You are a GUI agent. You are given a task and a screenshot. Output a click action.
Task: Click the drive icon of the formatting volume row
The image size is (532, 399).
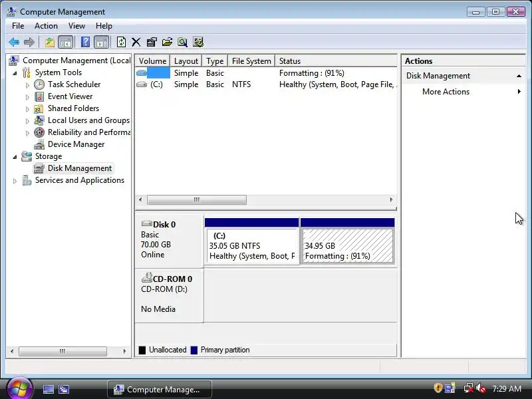pyautogui.click(x=142, y=72)
